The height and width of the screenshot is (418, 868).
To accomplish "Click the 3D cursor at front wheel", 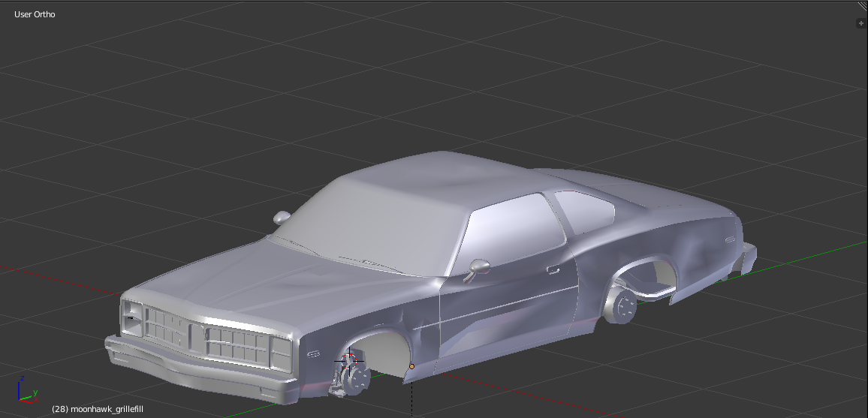I will coord(349,361).
